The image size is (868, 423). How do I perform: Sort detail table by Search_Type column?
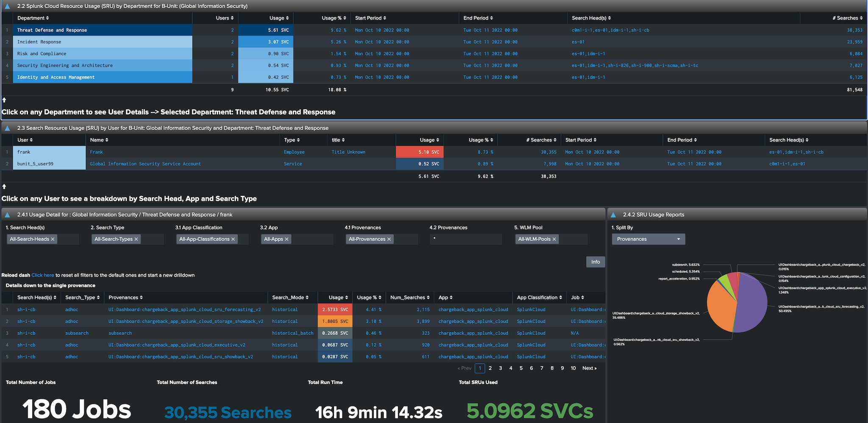83,298
